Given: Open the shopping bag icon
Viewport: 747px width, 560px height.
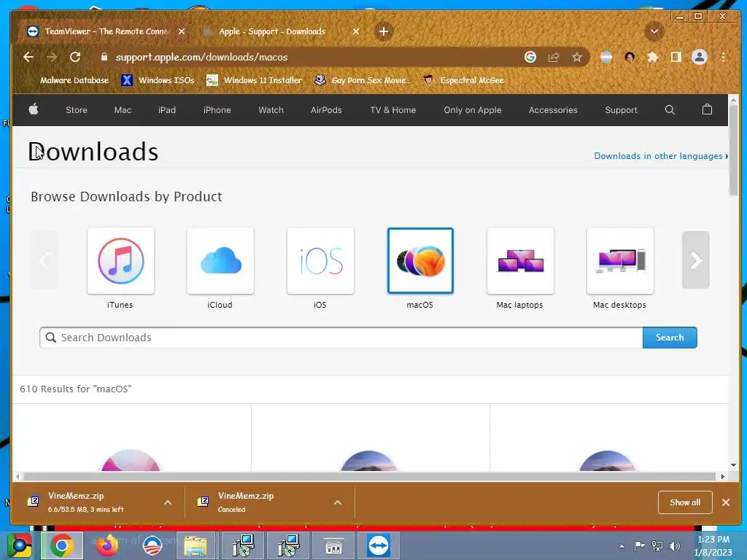Looking at the screenshot, I should point(707,109).
